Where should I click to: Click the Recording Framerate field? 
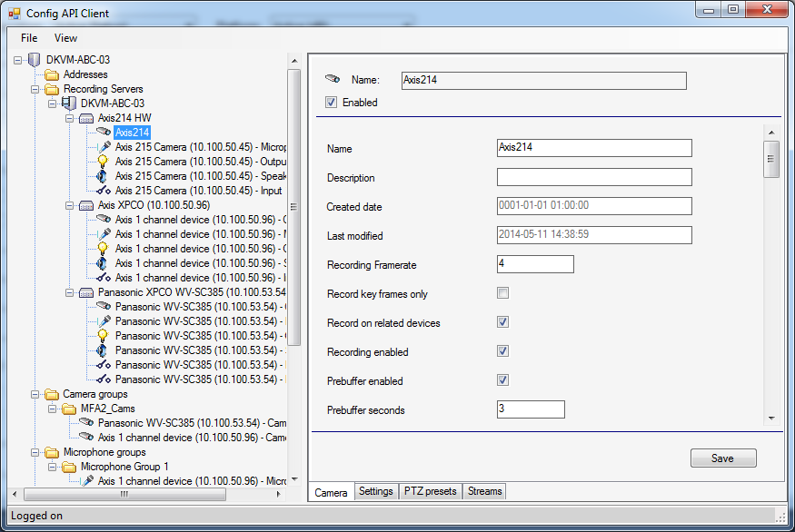click(535, 264)
